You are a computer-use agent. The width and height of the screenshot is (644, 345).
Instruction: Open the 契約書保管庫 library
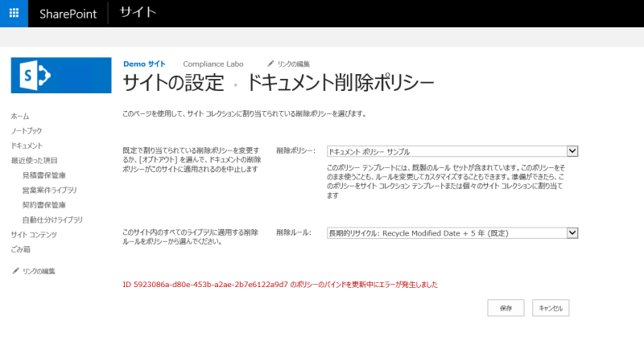click(44, 205)
